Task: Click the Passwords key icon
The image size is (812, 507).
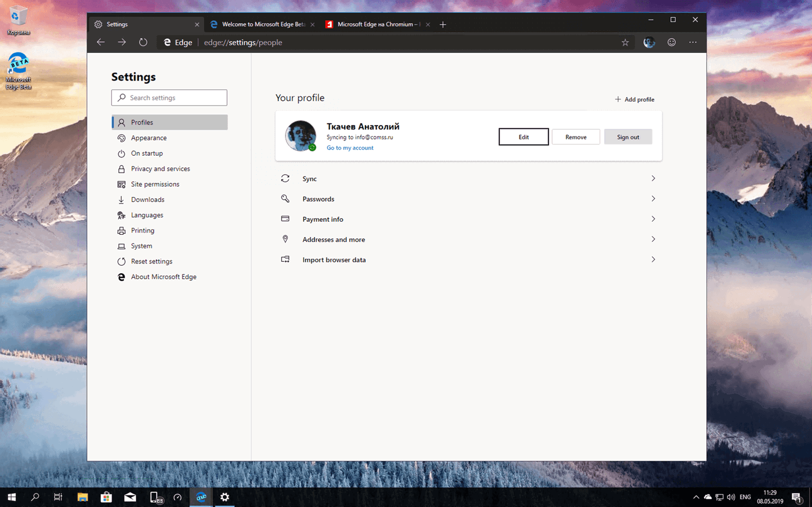Action: 285,199
